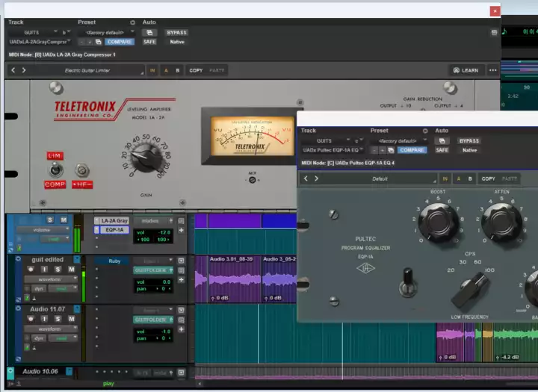Select Pultec state A
The height and width of the screenshot is (392, 538).
pyautogui.click(x=458, y=178)
